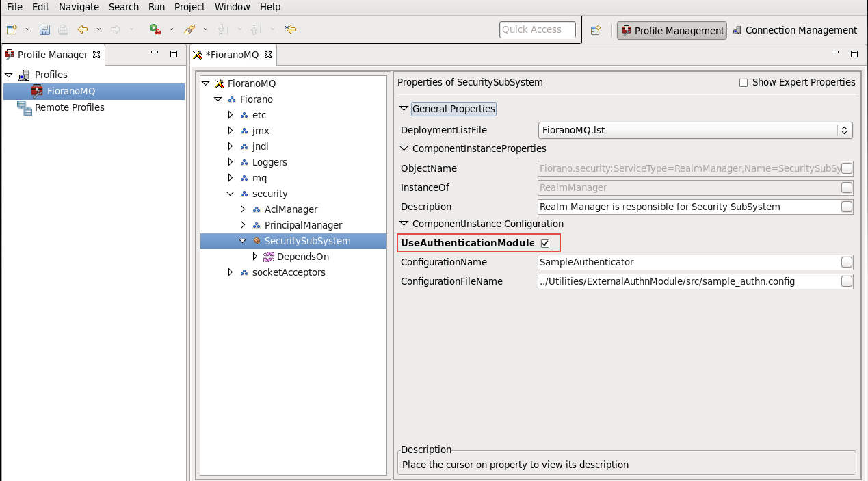Uncheck the UseAuthenticationModule checkbox
This screenshot has width=868, height=481.
[x=545, y=244]
